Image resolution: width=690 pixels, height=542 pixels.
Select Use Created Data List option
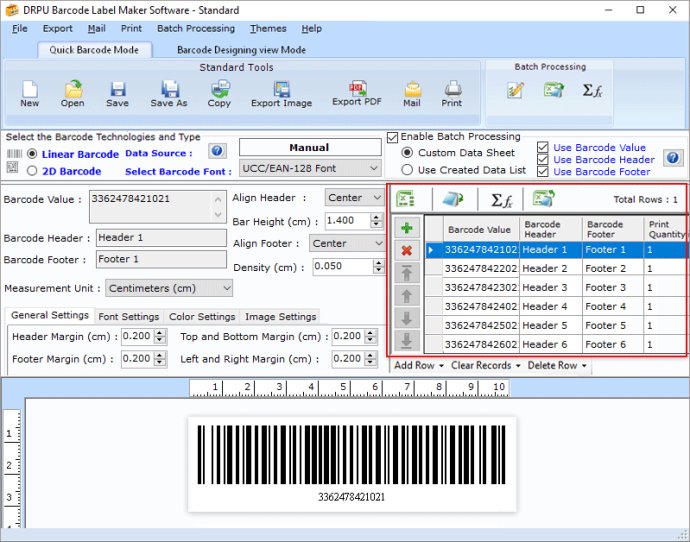point(407,170)
